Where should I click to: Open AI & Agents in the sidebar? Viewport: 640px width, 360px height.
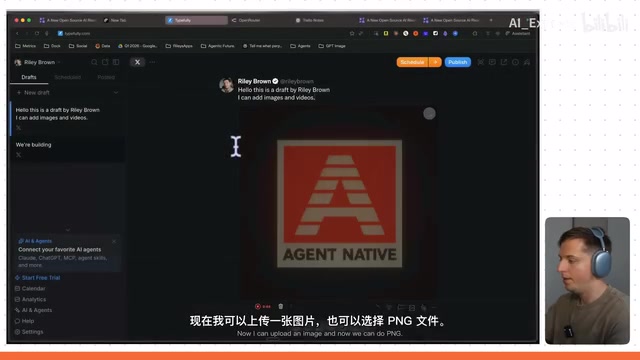33,310
